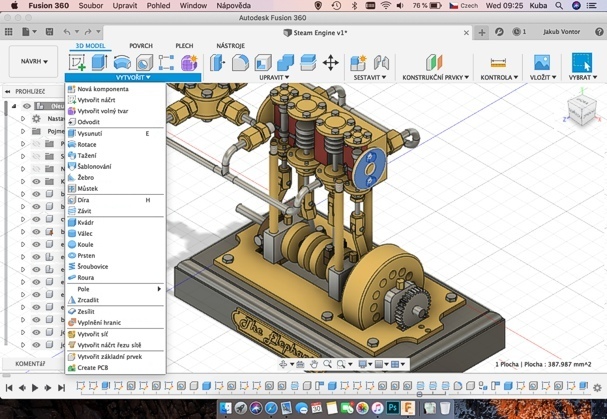Select the Pan hand tool in navigation bar

point(314,364)
